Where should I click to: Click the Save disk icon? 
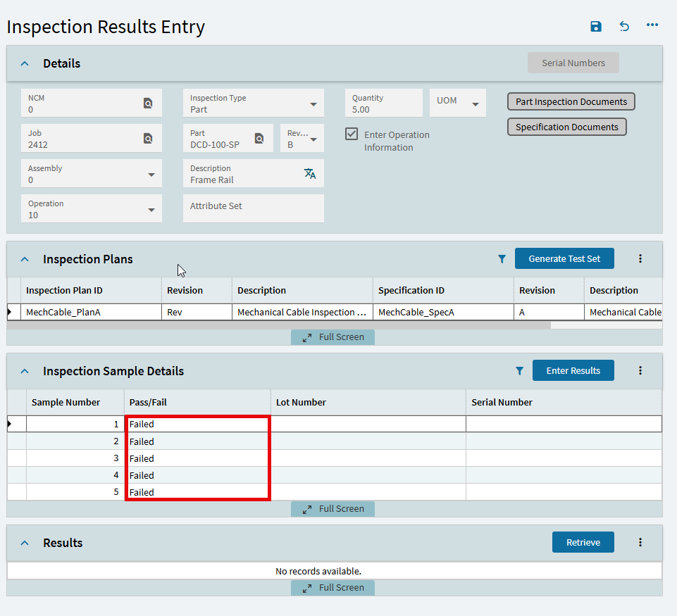596,27
